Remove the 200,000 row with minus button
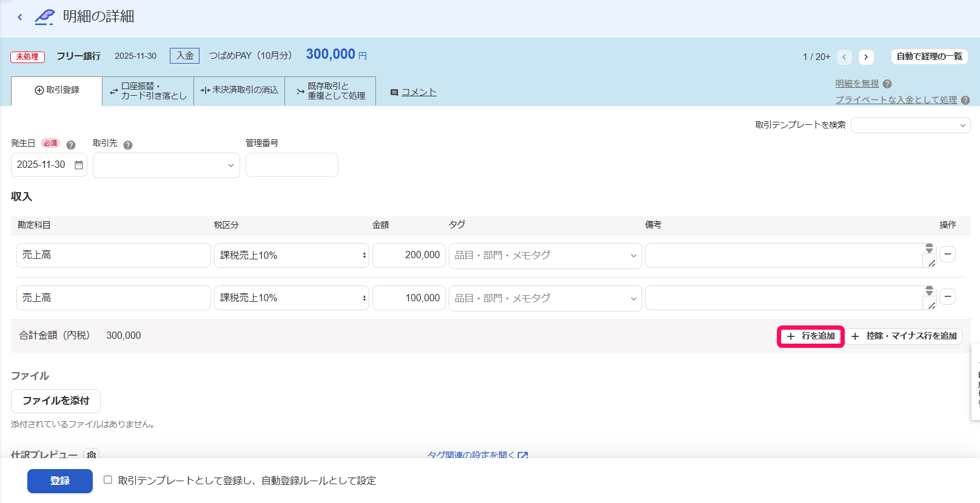This screenshot has height=503, width=980. [948, 254]
